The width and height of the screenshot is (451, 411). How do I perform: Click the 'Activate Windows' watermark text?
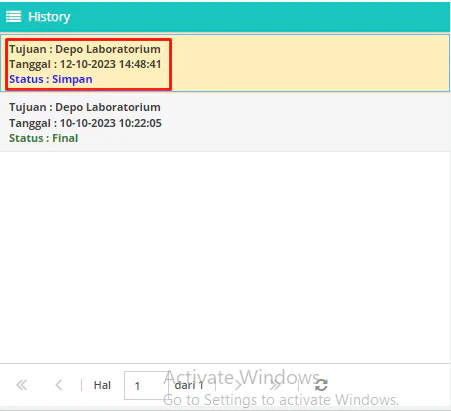[x=241, y=377]
